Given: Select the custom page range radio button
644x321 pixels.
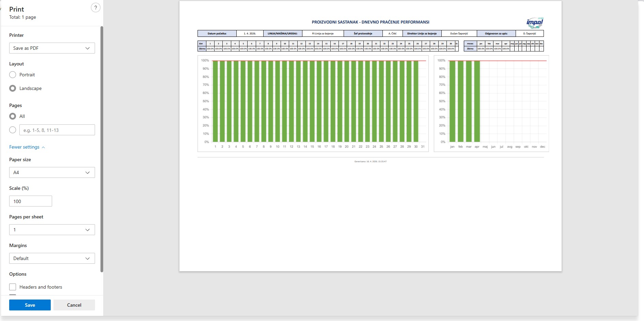Looking at the screenshot, I should (x=13, y=130).
